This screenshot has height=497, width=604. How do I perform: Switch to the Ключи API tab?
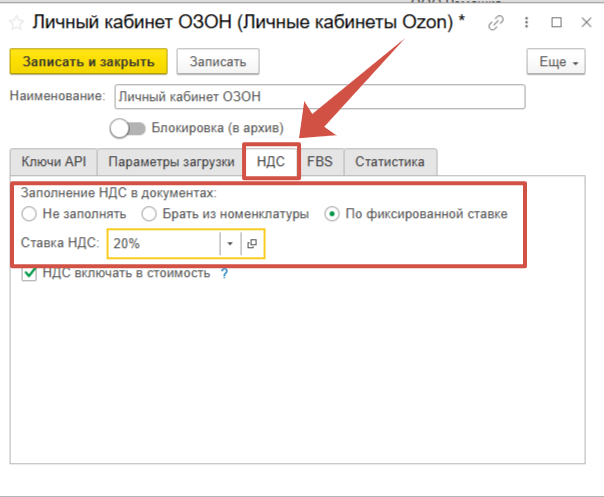tap(51, 162)
